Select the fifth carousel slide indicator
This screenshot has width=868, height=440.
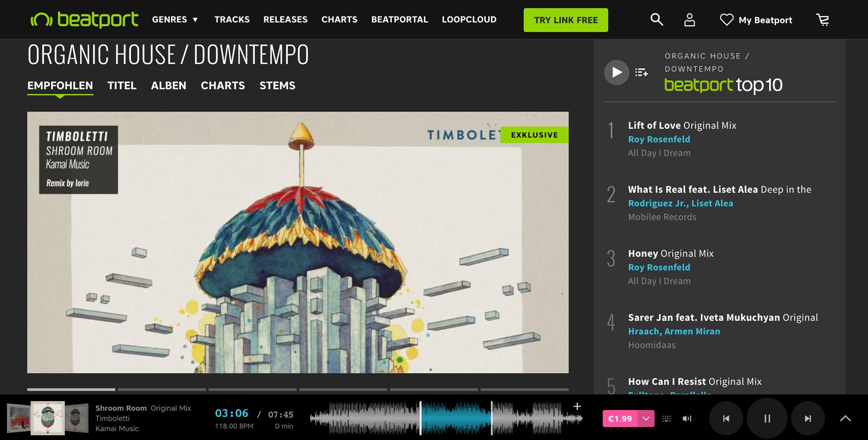pyautogui.click(x=434, y=389)
